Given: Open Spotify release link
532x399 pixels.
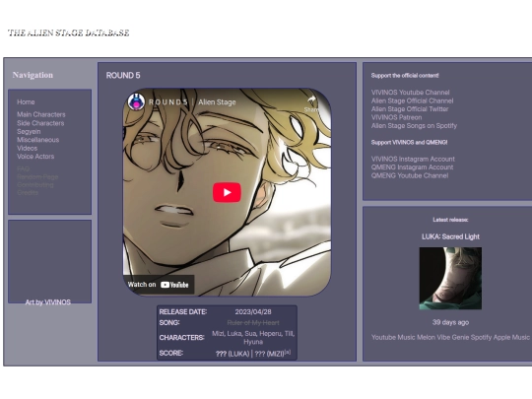Looking at the screenshot, I should 481,337.
